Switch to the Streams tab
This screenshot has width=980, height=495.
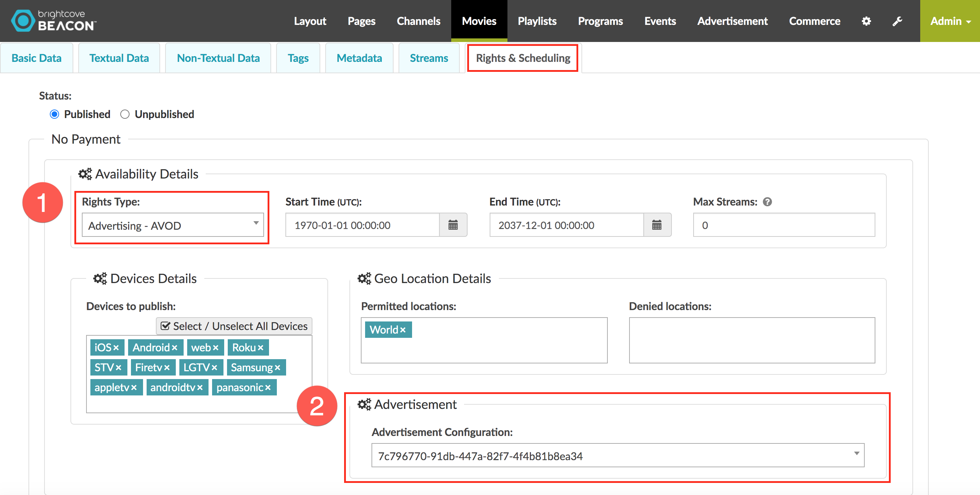coord(429,58)
